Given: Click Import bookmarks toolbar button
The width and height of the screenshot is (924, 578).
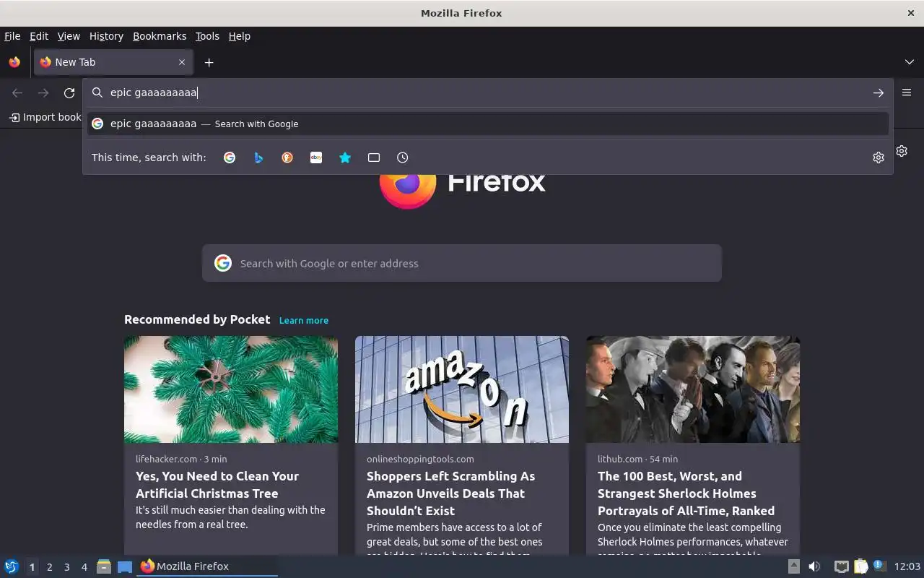Looking at the screenshot, I should 45,117.
